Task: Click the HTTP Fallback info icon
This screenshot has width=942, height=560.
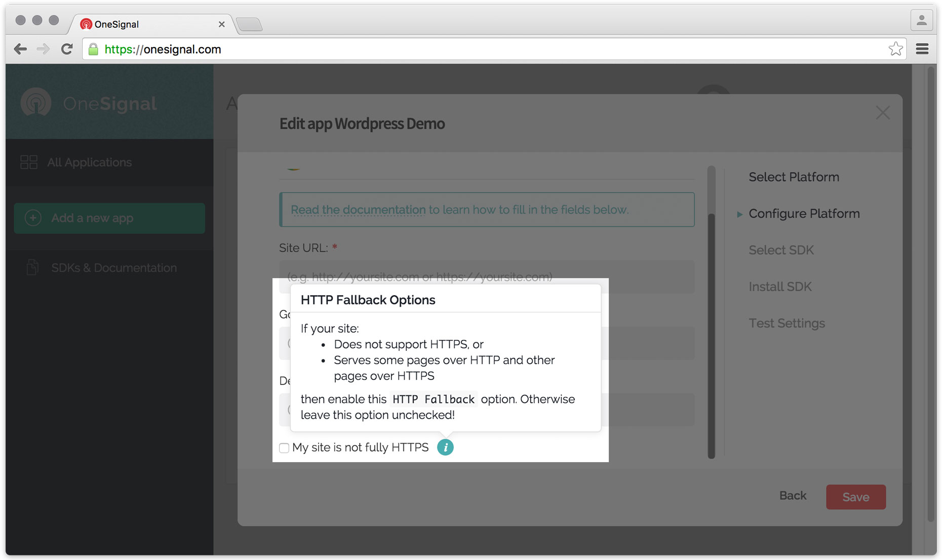Action: [445, 448]
